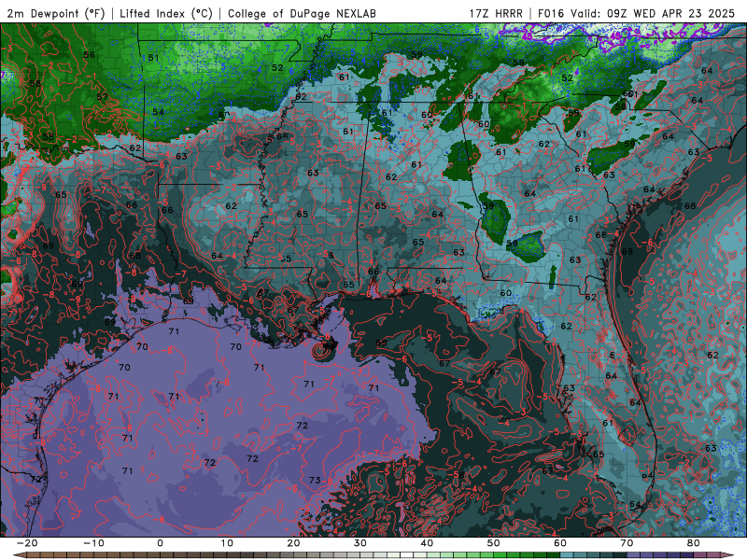Viewport: 747px width, 560px height.
Task: Click the '2m Dewpoint (°F)' title text
Action: 56,14
